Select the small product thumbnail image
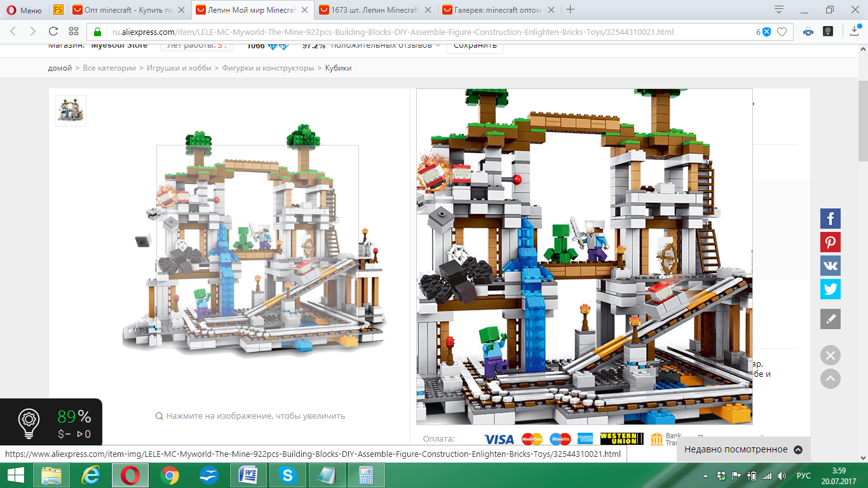 (x=71, y=111)
